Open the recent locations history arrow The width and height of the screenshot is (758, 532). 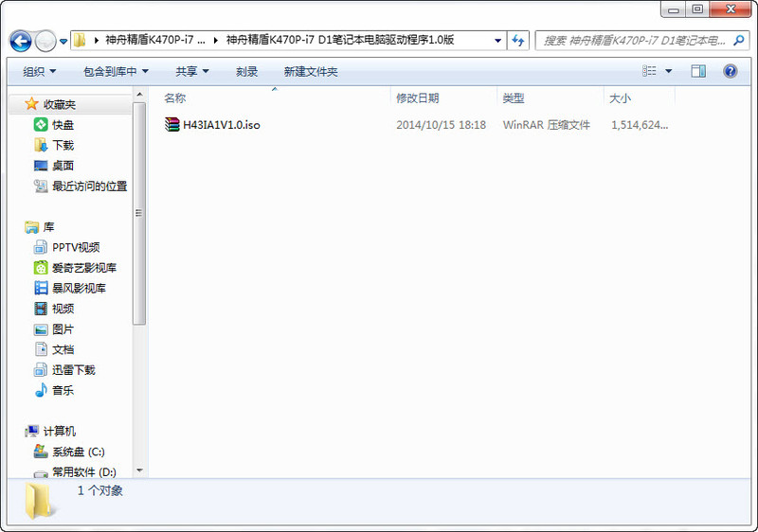click(x=63, y=42)
